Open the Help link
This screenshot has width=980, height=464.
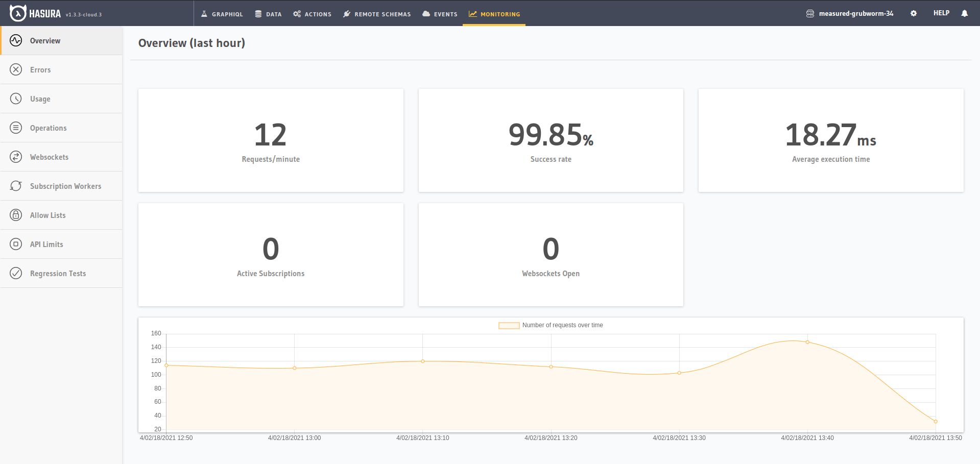tap(941, 13)
